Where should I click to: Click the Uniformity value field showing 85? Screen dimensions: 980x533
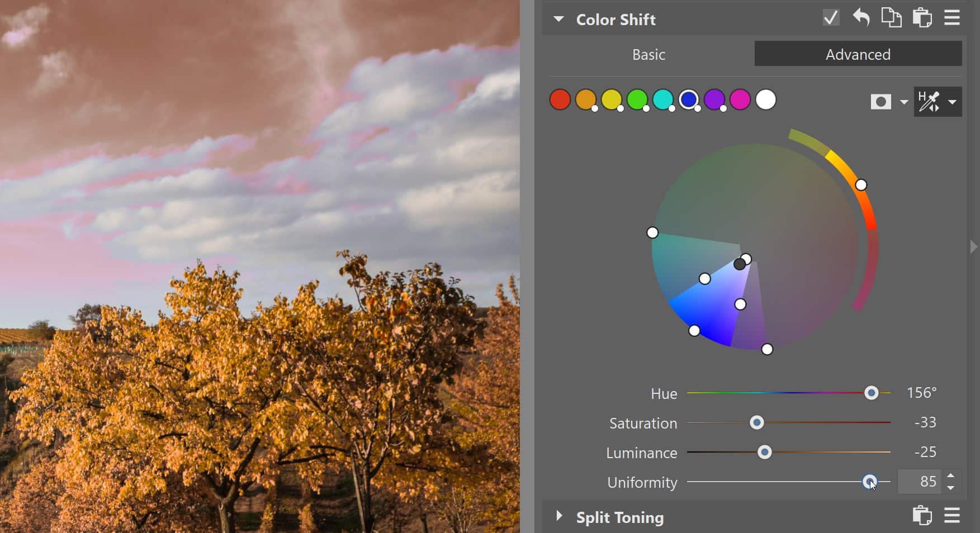(x=920, y=482)
